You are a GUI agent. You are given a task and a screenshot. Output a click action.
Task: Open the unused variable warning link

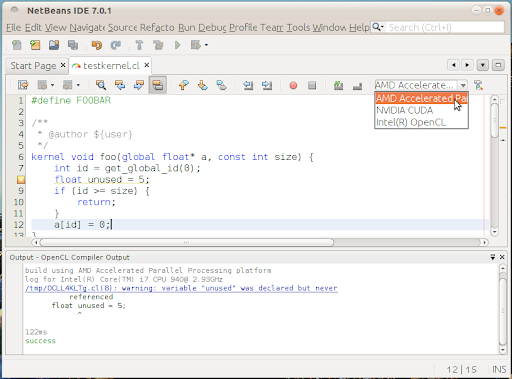(x=181, y=288)
